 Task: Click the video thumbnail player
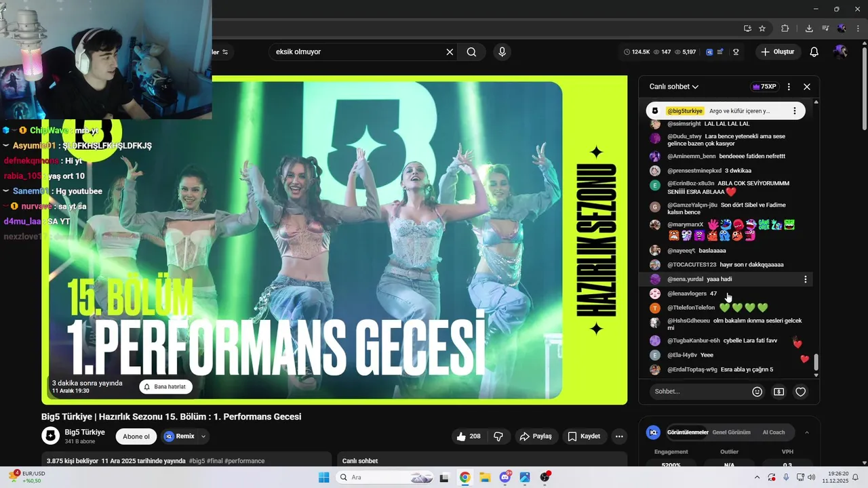tap(334, 240)
